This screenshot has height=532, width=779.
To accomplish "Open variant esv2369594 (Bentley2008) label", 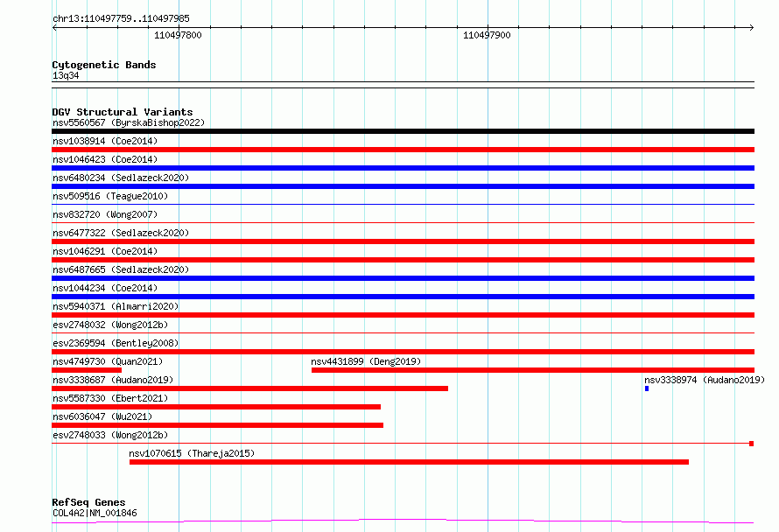I will pos(116,343).
